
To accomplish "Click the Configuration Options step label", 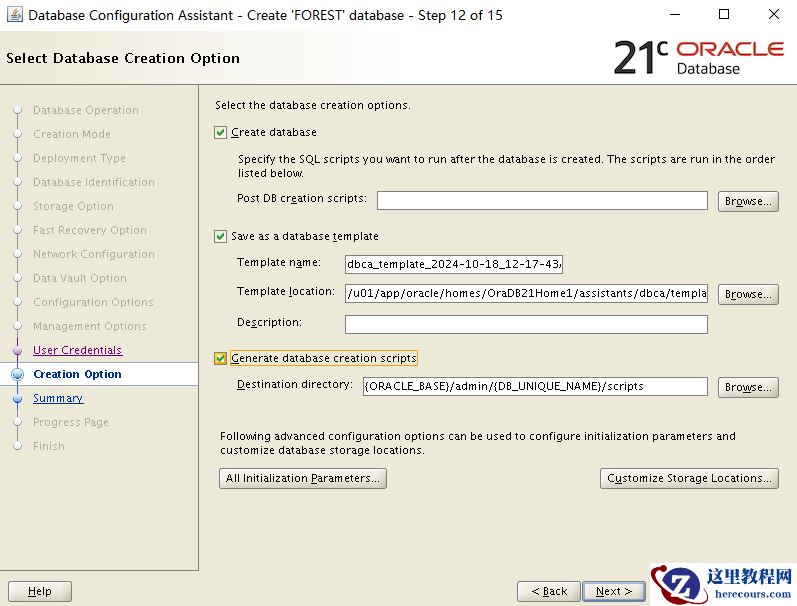I will tap(93, 302).
